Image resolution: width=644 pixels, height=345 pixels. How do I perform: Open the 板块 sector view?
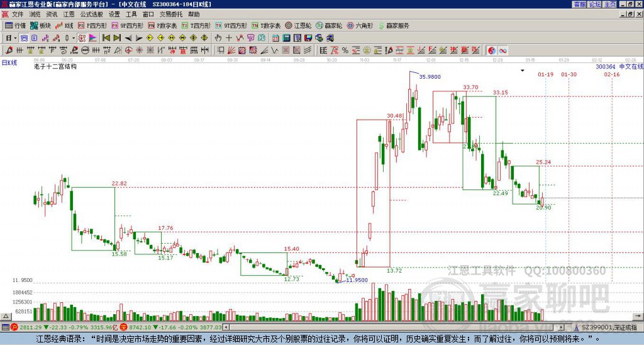[40, 25]
